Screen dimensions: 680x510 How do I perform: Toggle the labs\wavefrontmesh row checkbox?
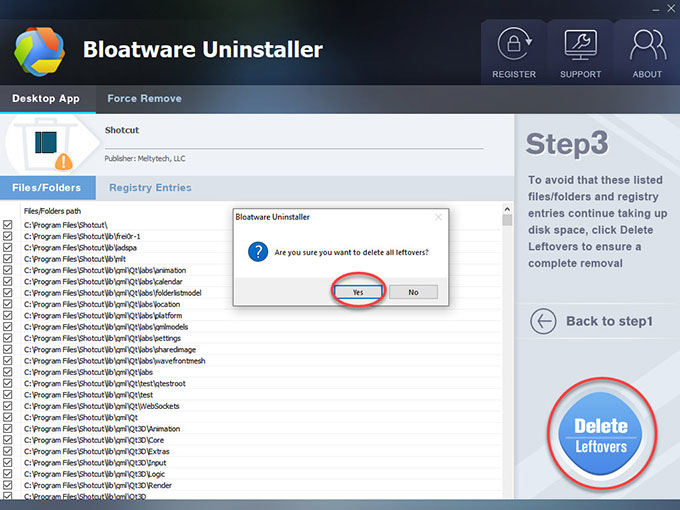[x=7, y=360]
